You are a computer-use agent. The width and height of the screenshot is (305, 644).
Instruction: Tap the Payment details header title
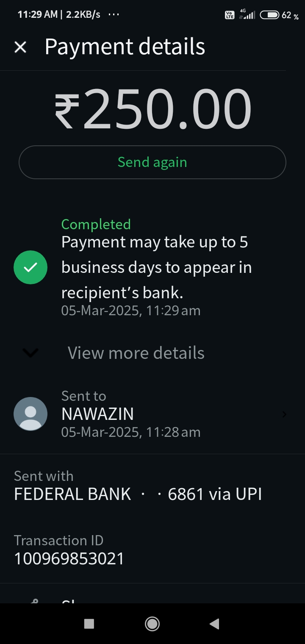[125, 47]
